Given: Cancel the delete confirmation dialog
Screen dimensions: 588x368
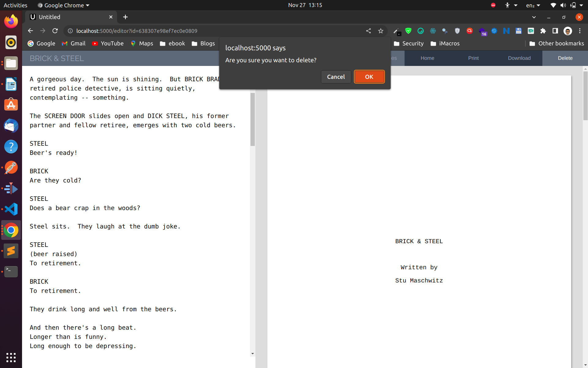Looking at the screenshot, I should pos(336,77).
